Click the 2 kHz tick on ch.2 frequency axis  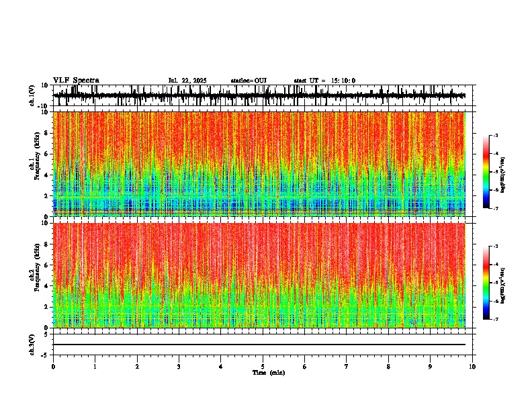click(x=46, y=307)
